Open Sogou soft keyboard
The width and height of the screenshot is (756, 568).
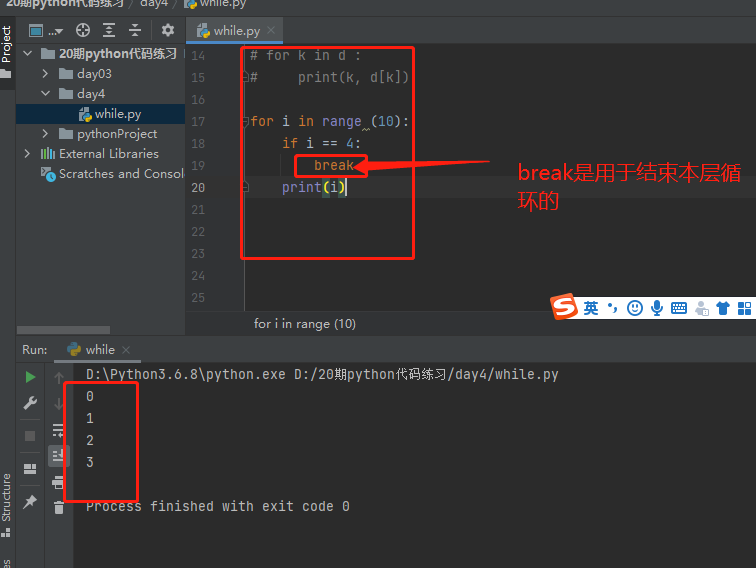coord(679,308)
